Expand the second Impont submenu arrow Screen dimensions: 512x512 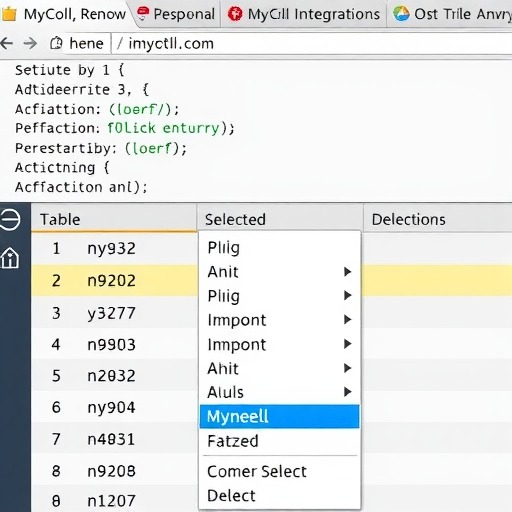[x=347, y=344]
